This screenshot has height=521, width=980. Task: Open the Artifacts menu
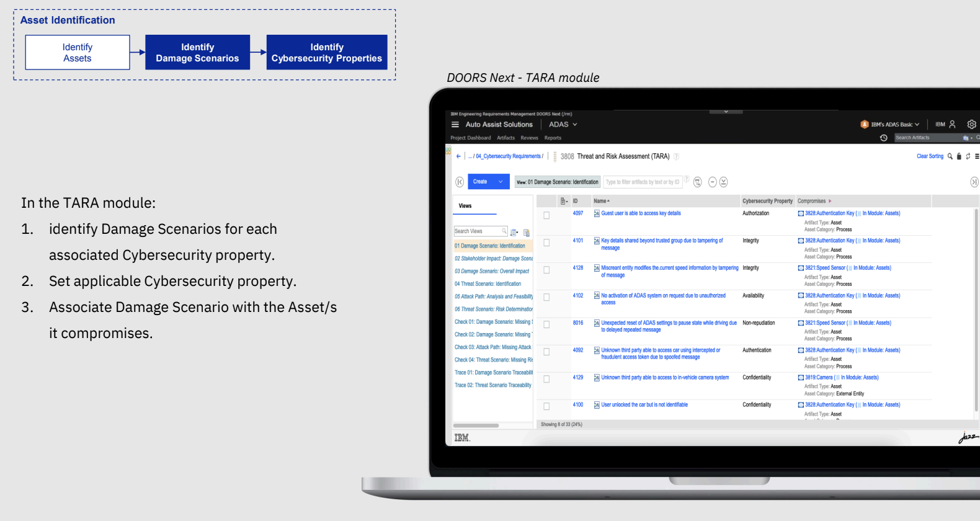pos(506,138)
